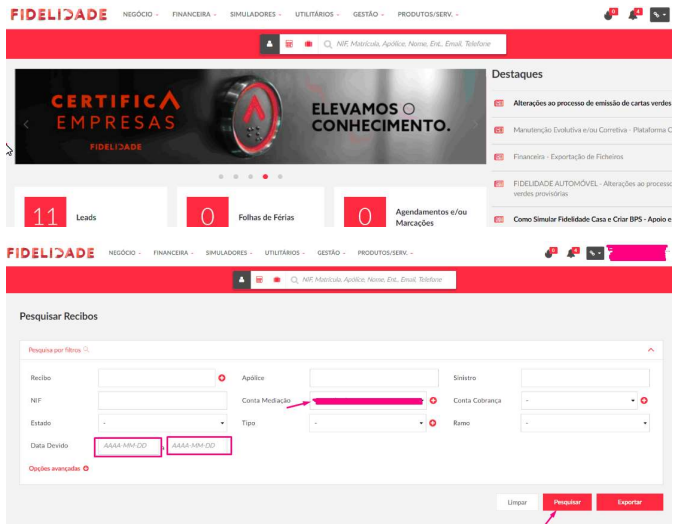Click the home page global search input

click(413, 44)
